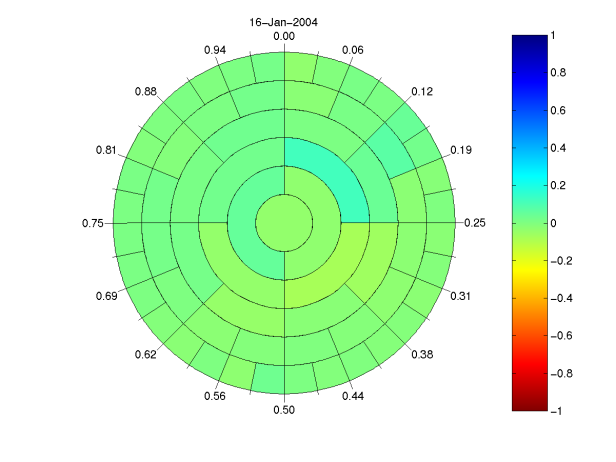This screenshot has width=616, height=462.
Task: Click the cyan-teal quarter-ring segment of the polar plot
Action: tap(335, 172)
